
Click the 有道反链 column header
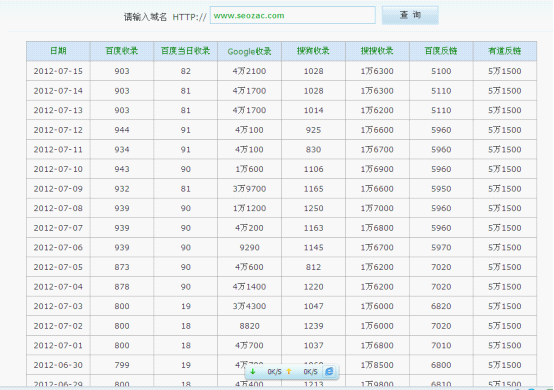pos(505,51)
